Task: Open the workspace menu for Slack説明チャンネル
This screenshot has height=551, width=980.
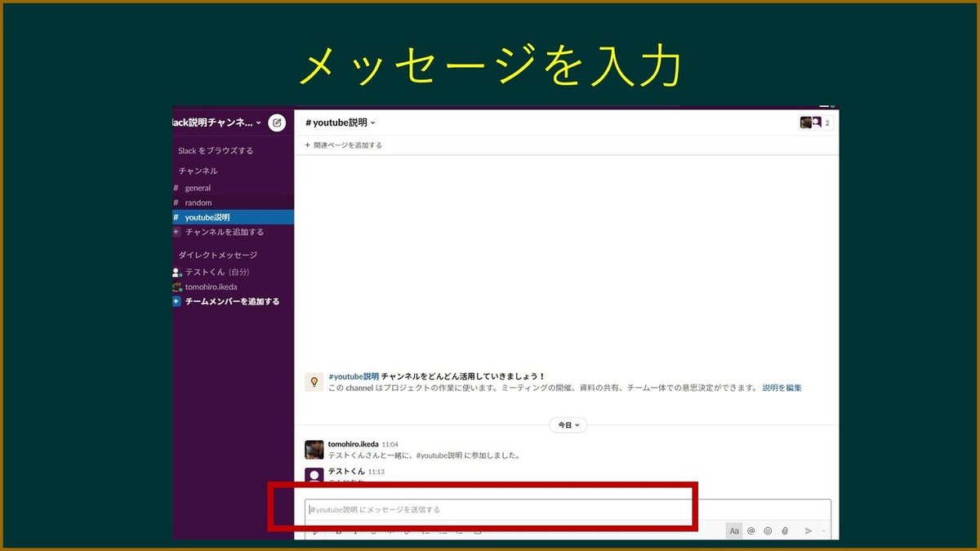Action: (x=217, y=122)
